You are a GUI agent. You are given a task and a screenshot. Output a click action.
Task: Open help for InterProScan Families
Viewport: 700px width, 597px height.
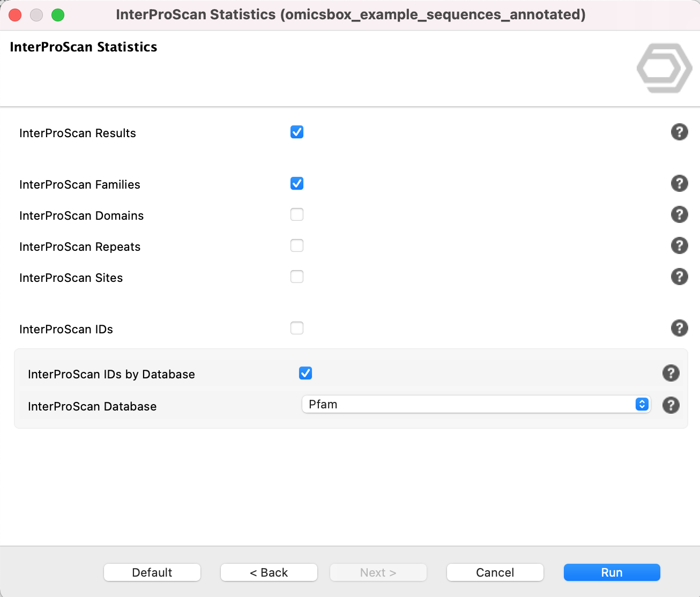point(679,183)
